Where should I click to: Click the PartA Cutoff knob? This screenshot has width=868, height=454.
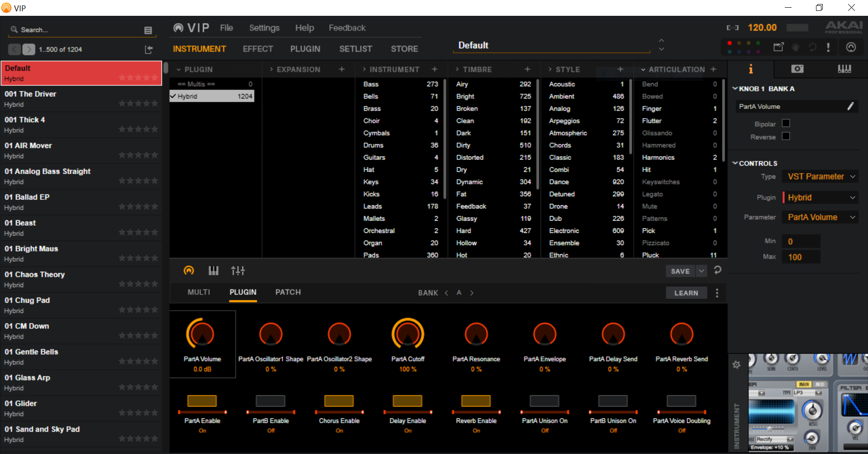[407, 335]
